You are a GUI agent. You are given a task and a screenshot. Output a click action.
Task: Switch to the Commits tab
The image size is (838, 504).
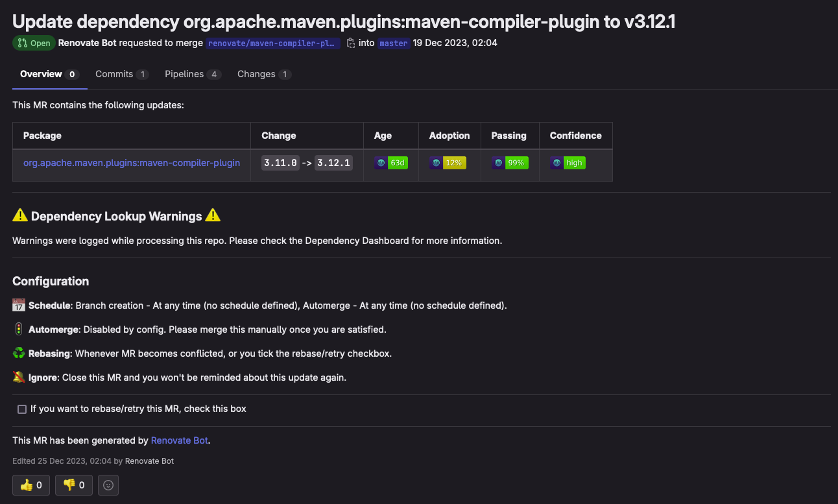coord(121,75)
